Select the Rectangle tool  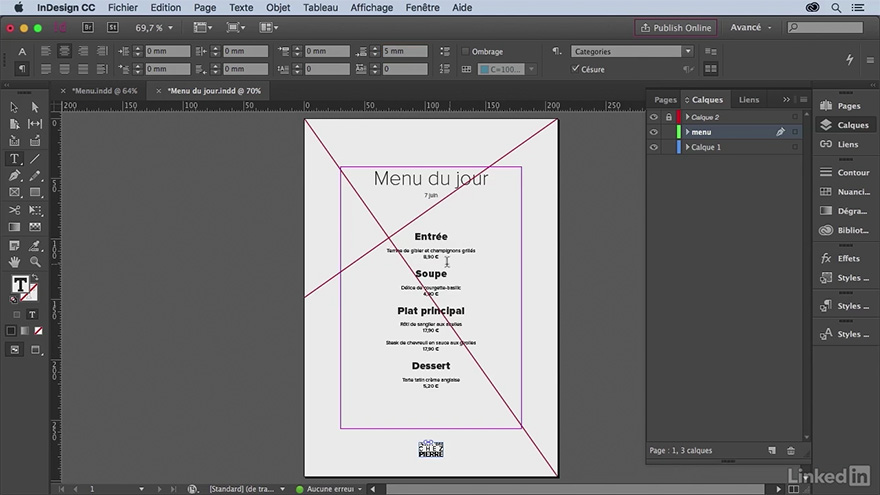pyautogui.click(x=35, y=192)
